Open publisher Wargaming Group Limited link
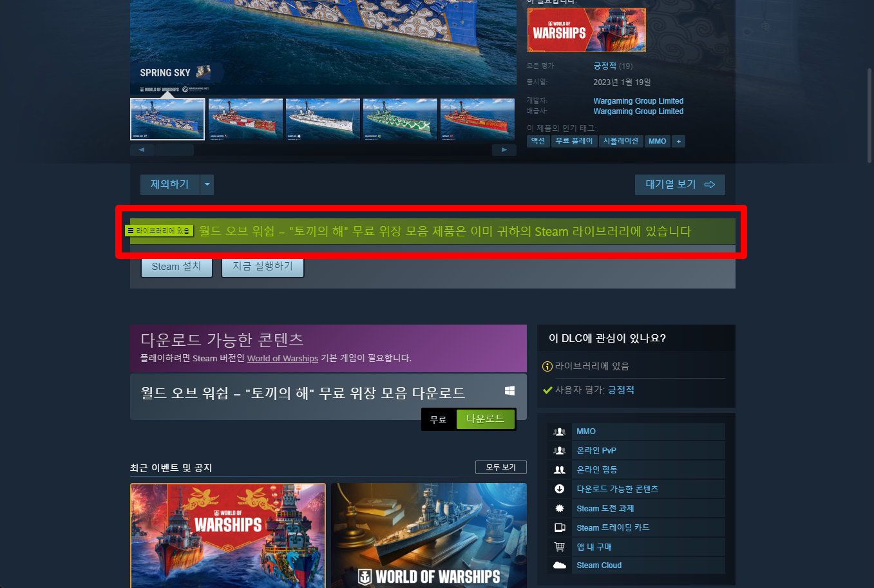 click(638, 111)
